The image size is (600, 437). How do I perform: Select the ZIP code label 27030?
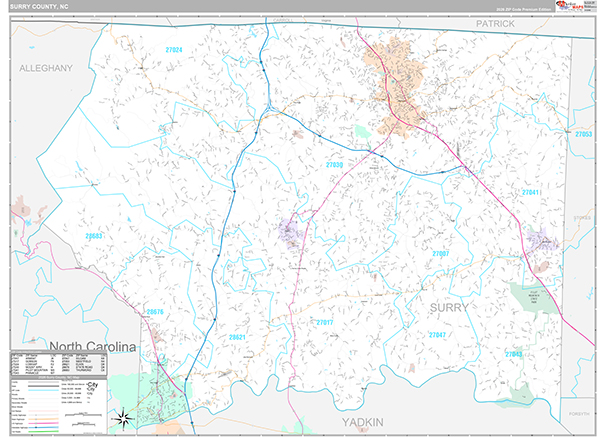click(334, 165)
